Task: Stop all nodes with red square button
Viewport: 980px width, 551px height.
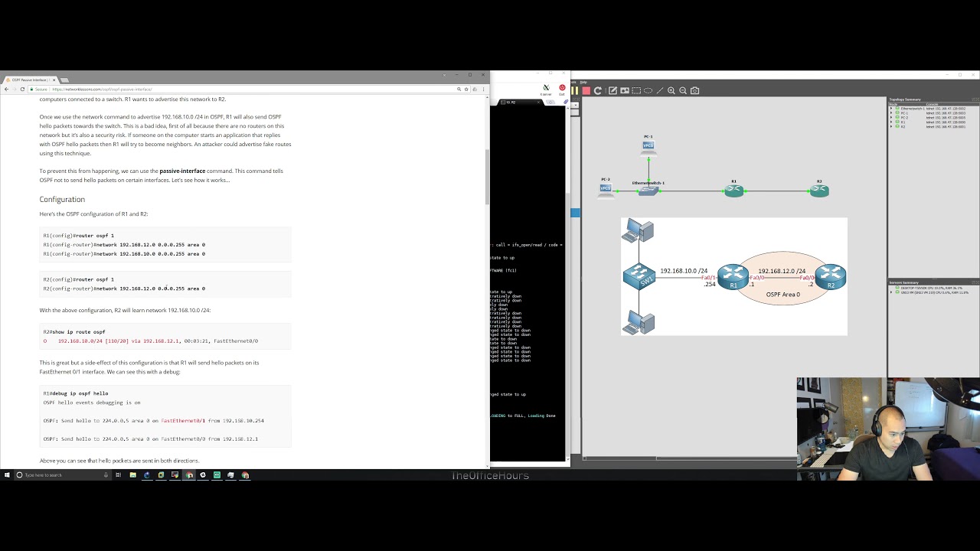Action: (586, 90)
